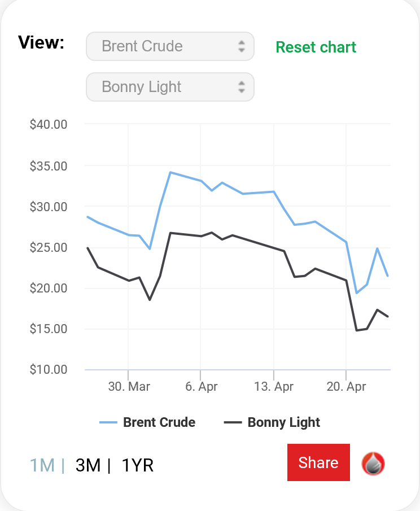Click the Reset chart link

coord(316,47)
